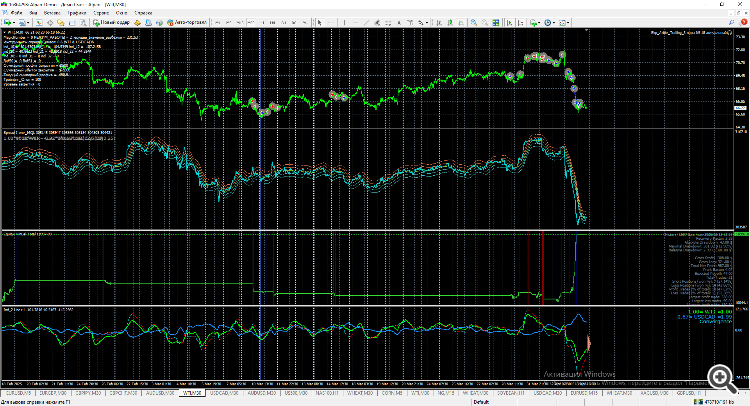Image resolution: width=750 pixels, height=406 pixels.
Task: Select the equidistant channel tool
Action: (376, 22)
